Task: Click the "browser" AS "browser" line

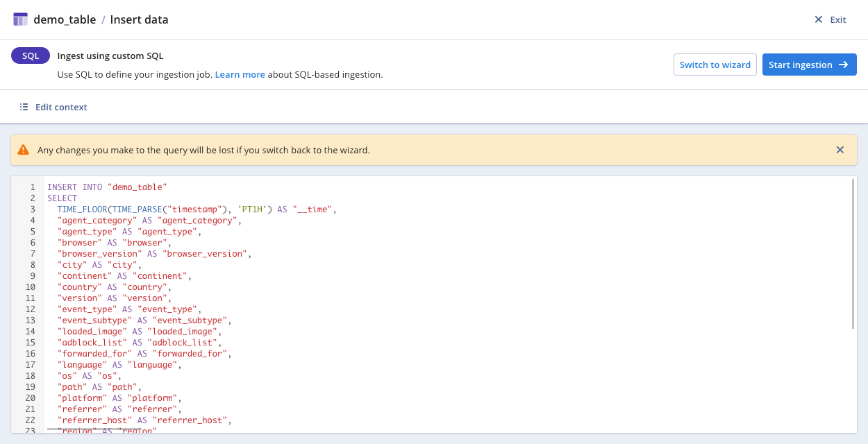Action: pyautogui.click(x=114, y=243)
